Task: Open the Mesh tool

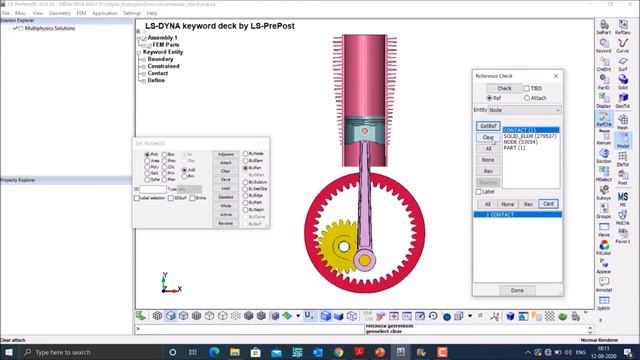Action: 622,122
